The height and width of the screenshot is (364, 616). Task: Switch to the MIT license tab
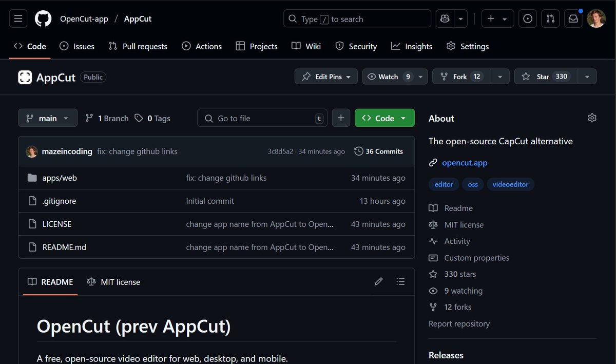[113, 282]
